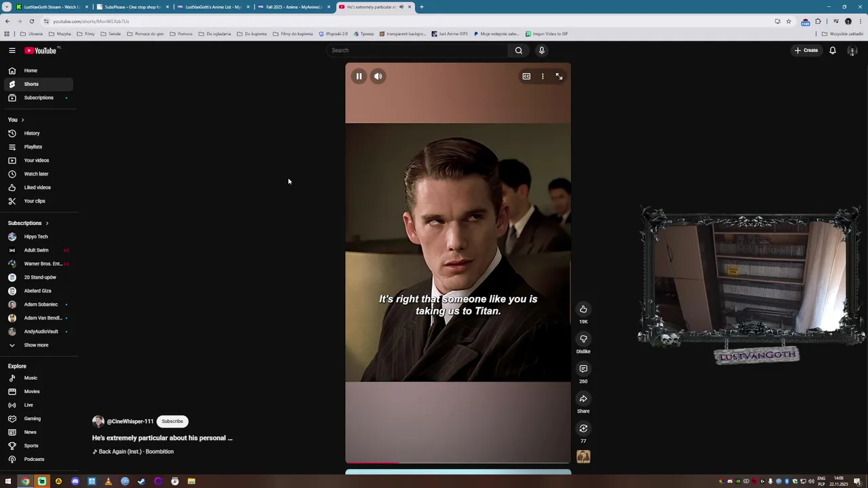The height and width of the screenshot is (488, 868).
Task: Open a new browser tab
Action: [422, 7]
